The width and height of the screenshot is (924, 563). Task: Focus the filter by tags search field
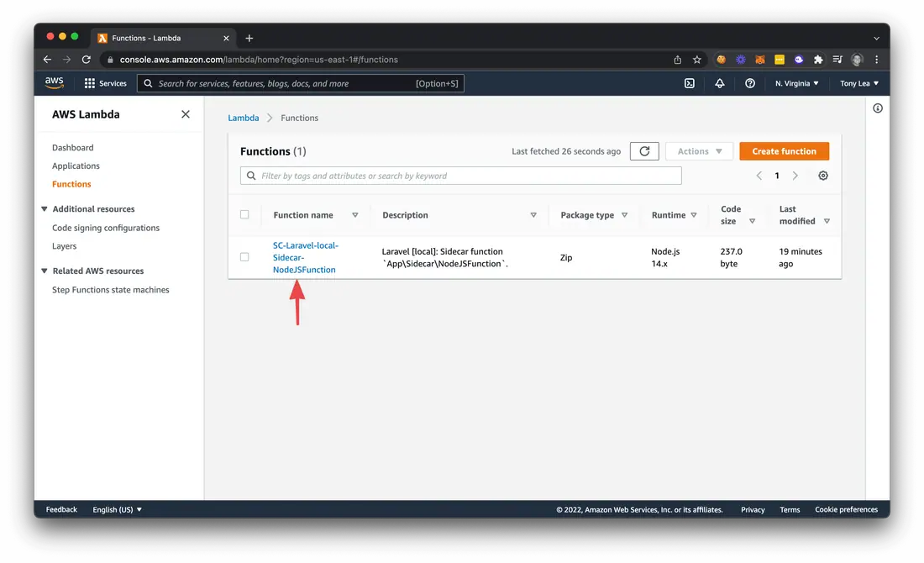click(x=461, y=176)
